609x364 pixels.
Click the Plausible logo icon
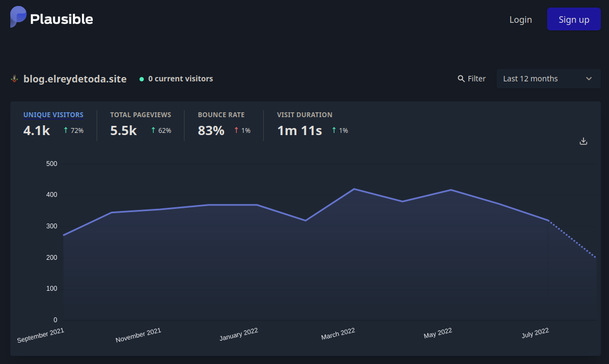pos(18,17)
